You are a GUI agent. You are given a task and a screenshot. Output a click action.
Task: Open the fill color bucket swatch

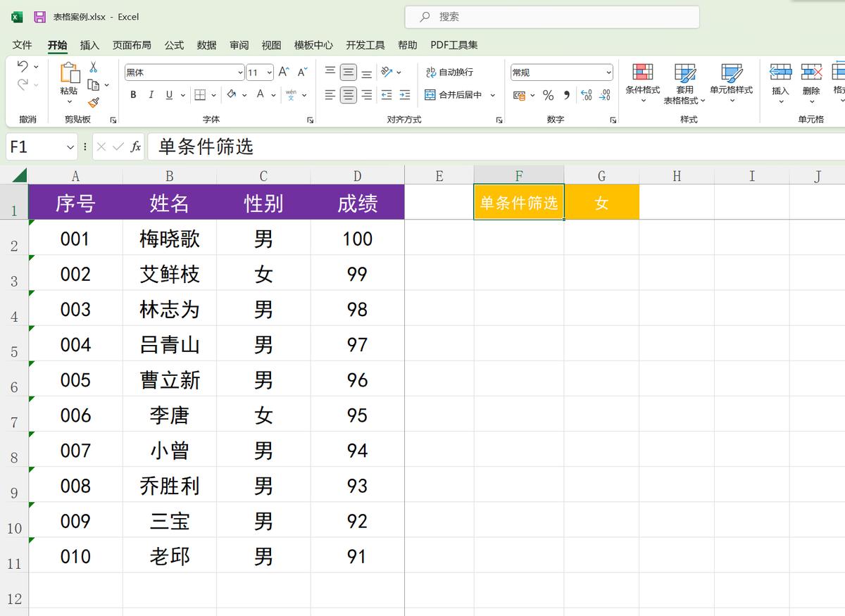coord(232,94)
